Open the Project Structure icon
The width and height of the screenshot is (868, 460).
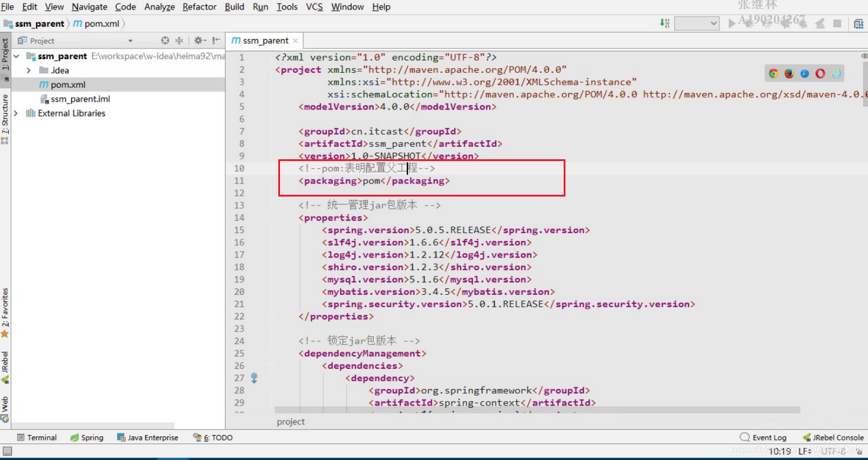[x=859, y=24]
